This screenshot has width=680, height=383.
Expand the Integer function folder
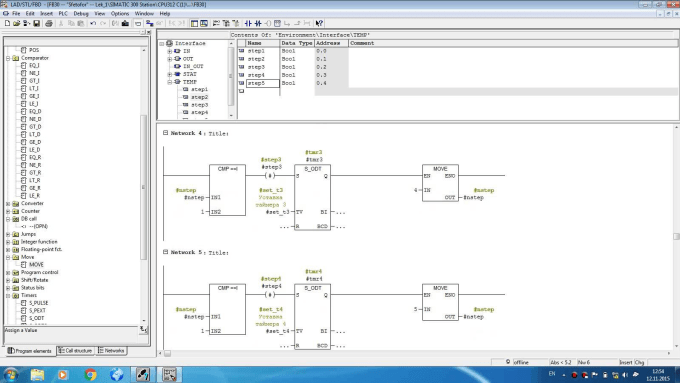point(8,242)
